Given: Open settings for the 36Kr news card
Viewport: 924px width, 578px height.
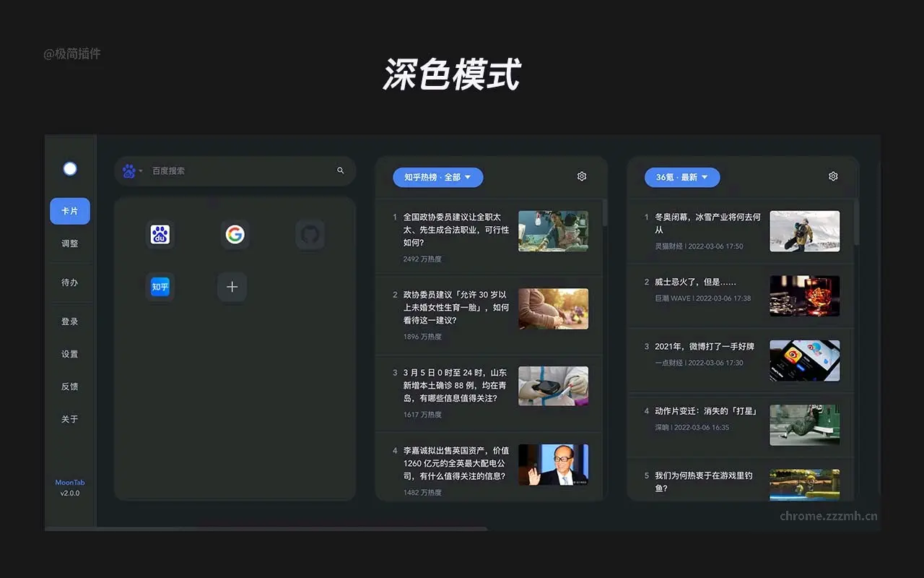Looking at the screenshot, I should 832,176.
